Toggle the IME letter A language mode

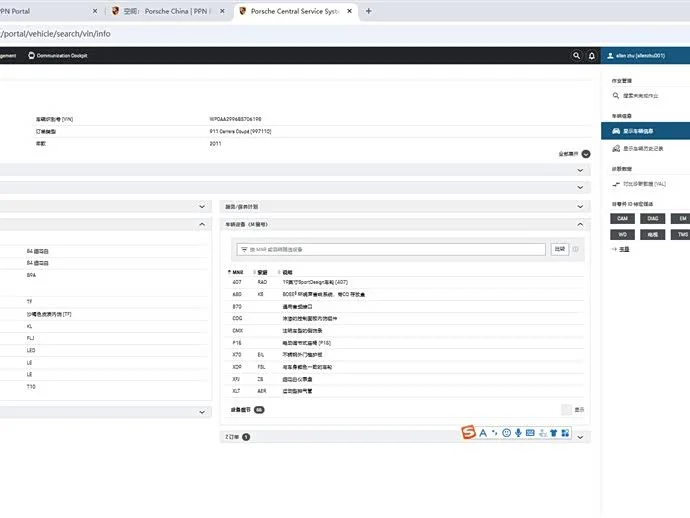pyautogui.click(x=483, y=433)
